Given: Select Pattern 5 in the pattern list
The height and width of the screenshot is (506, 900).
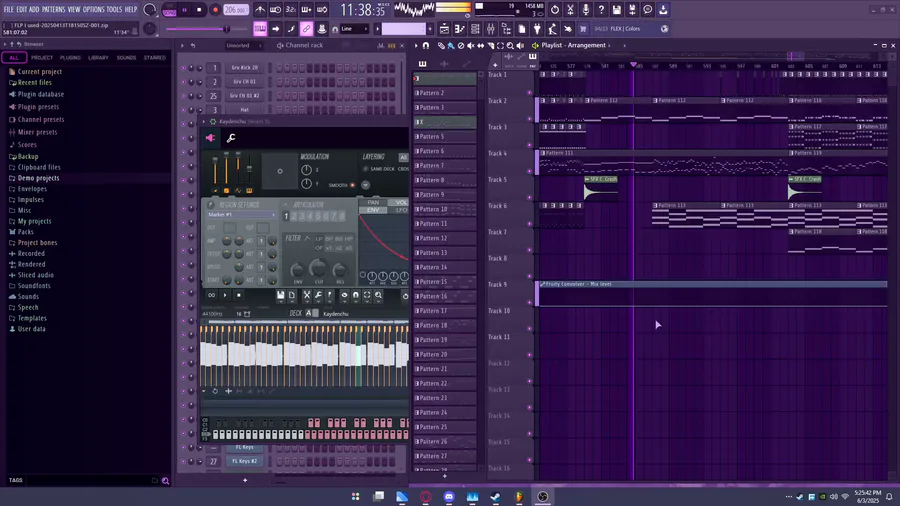Looking at the screenshot, I should tap(445, 137).
